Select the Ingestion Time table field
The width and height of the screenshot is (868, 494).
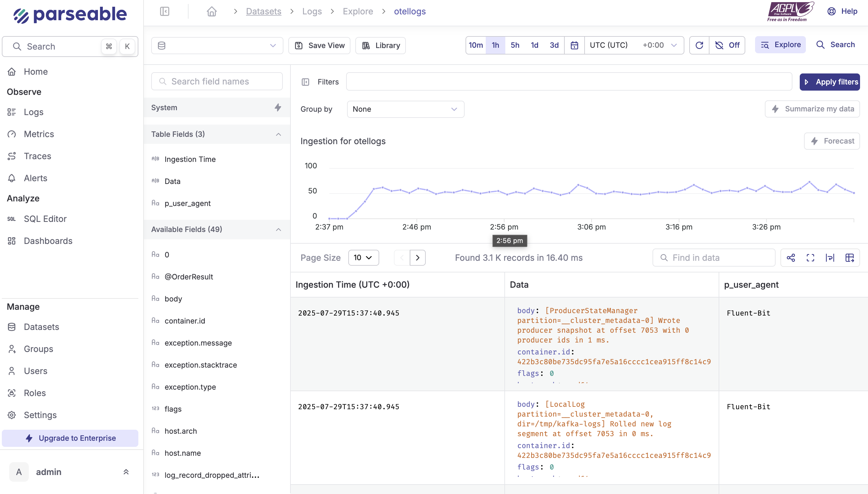coord(190,159)
